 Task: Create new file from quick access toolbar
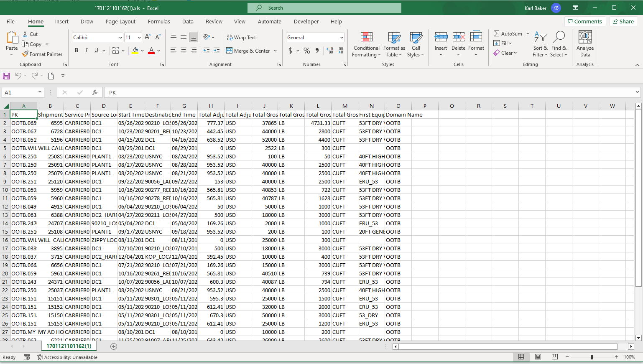[x=51, y=76]
